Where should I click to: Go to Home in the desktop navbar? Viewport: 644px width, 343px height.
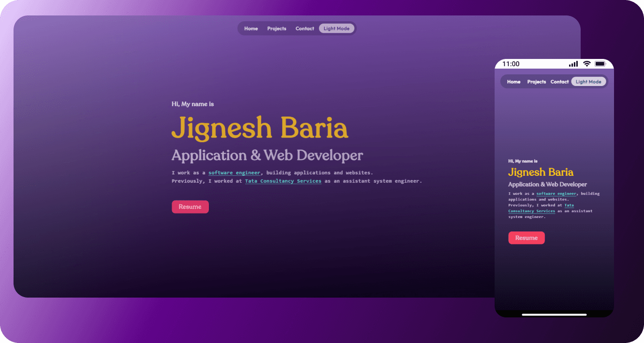click(x=251, y=29)
